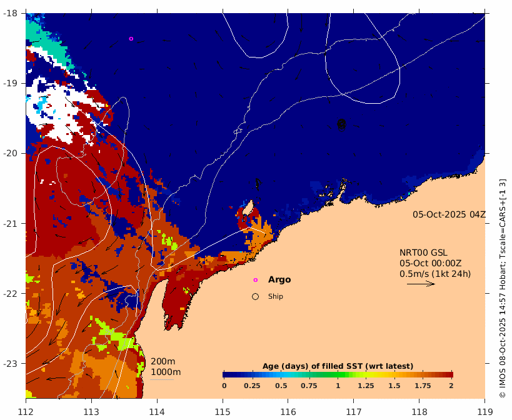Click the small island near 115.4E, 20.8S
The height and width of the screenshot is (420, 512).
pos(248,207)
